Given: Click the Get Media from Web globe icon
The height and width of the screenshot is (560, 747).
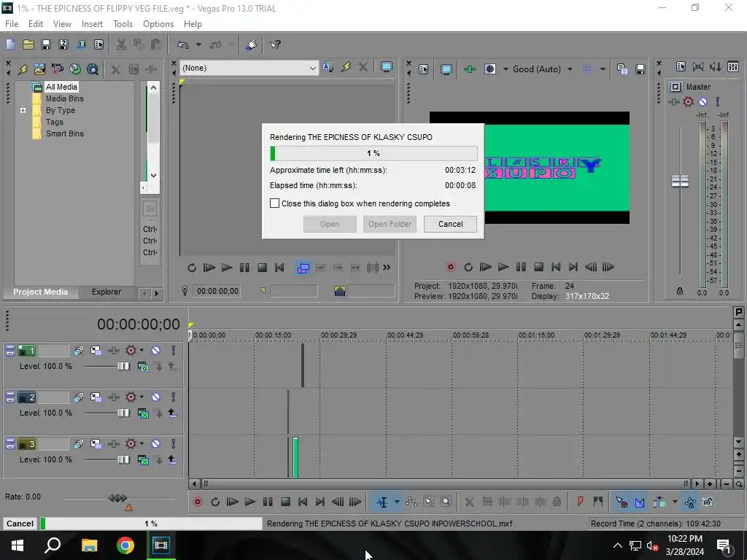Looking at the screenshot, I should point(75,69).
